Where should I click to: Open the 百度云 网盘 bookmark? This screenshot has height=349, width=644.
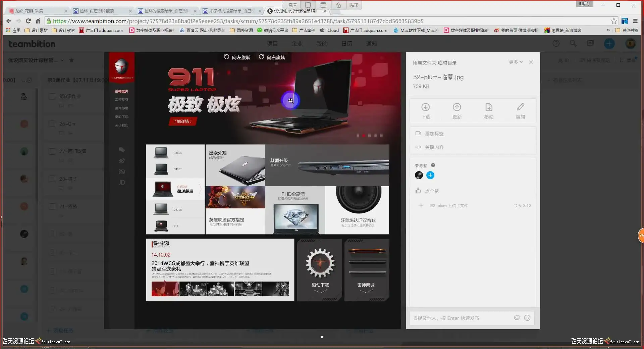(202, 30)
